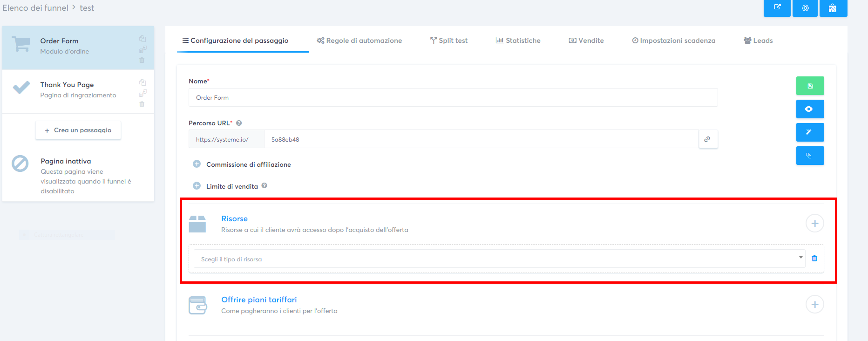Go to the Statistiche tab
868x341 pixels.
(518, 41)
